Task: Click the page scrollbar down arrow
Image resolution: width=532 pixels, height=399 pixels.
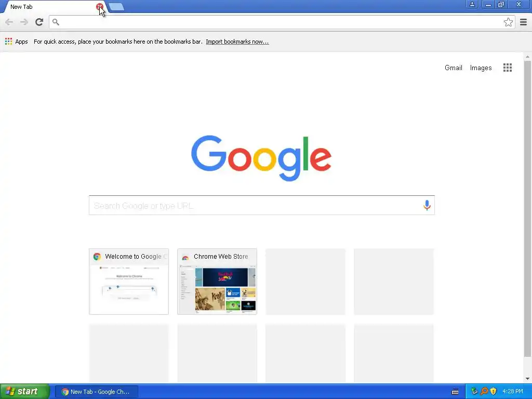Action: (x=527, y=378)
